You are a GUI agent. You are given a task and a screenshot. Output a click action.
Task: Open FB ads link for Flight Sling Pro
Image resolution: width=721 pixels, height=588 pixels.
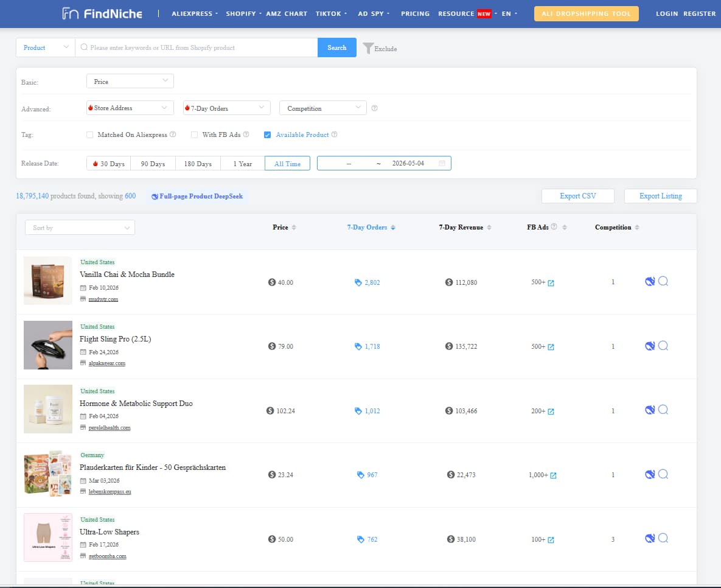(551, 347)
